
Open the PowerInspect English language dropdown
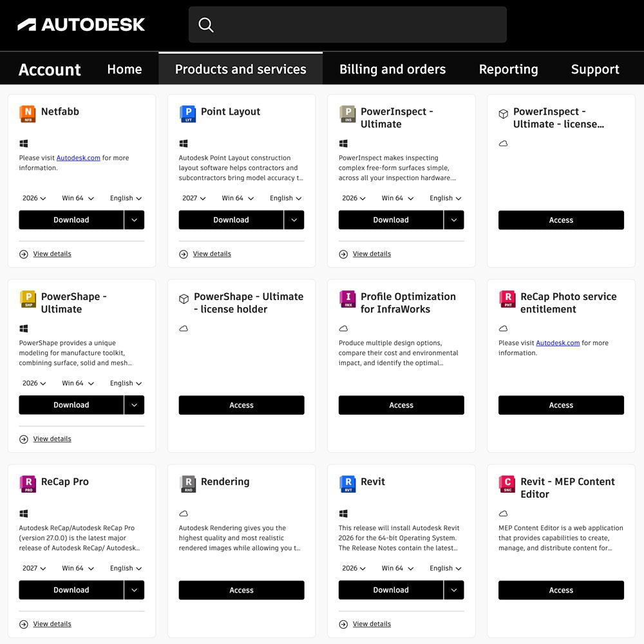click(x=445, y=198)
